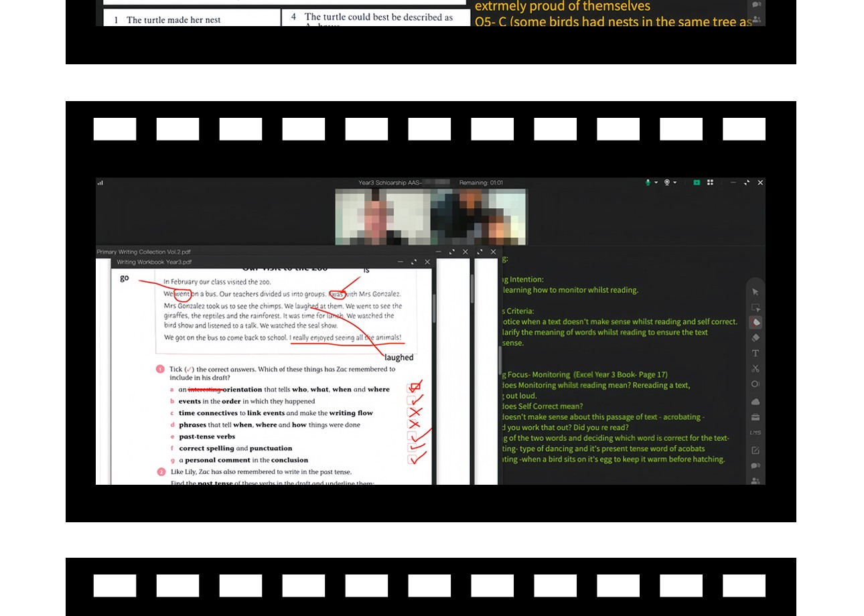Click 'The turtle made her nest' question text
Image resolution: width=864 pixels, height=616 pixels.
tap(173, 20)
